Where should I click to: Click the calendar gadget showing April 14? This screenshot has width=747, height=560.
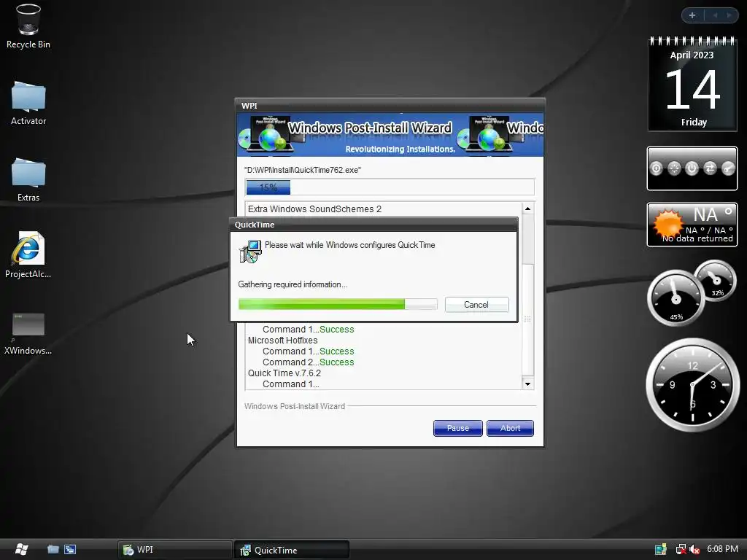pos(692,84)
